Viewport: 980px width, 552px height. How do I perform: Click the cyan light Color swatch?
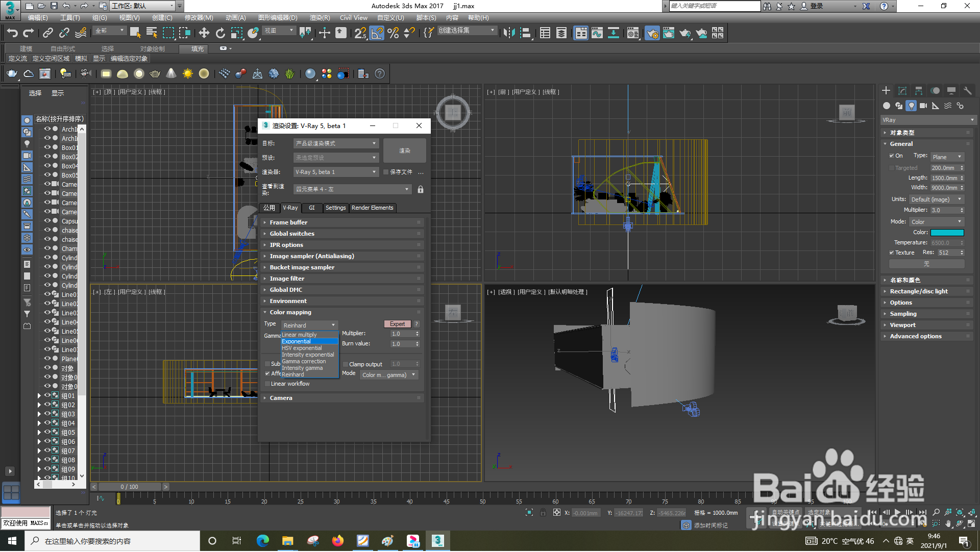coord(947,233)
